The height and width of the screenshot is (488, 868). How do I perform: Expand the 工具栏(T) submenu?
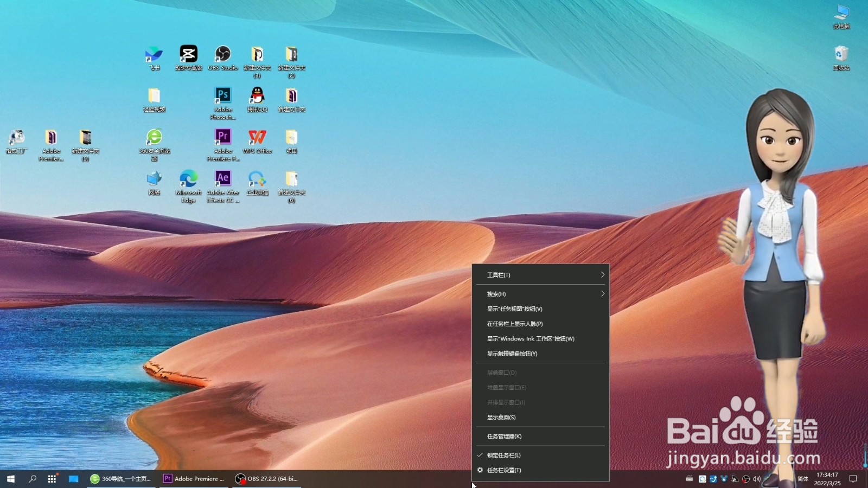(x=540, y=275)
